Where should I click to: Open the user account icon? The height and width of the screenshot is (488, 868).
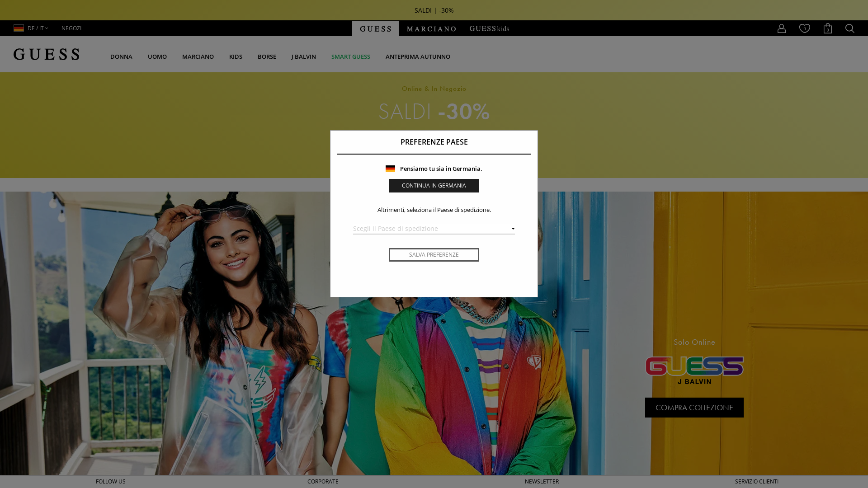pyautogui.click(x=781, y=28)
